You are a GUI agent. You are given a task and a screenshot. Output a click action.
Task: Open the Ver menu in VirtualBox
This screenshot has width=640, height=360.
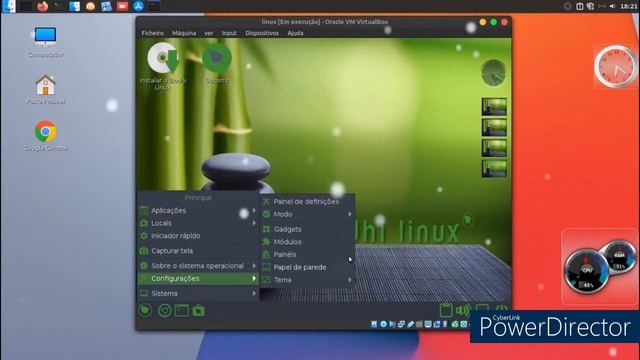click(209, 33)
